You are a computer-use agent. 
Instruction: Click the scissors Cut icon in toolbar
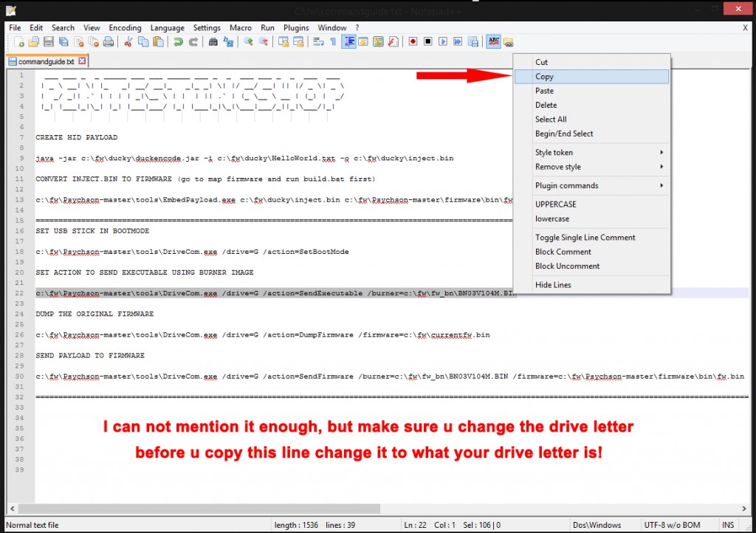128,42
